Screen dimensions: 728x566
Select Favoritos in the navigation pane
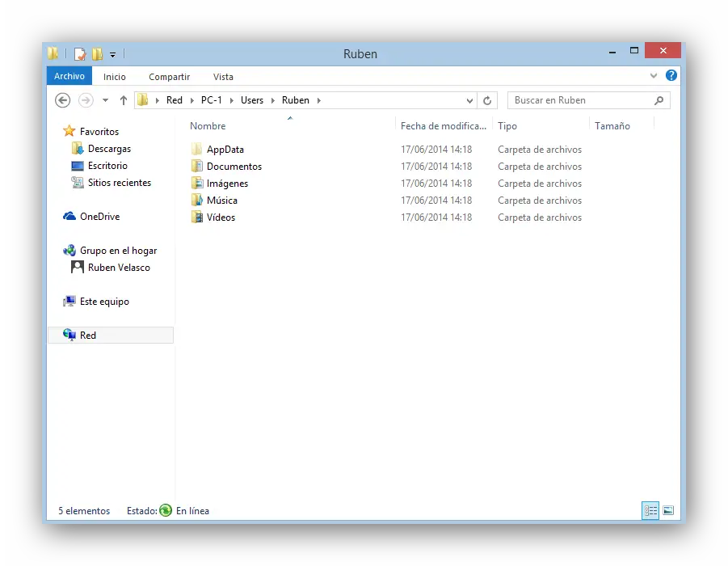(x=99, y=132)
